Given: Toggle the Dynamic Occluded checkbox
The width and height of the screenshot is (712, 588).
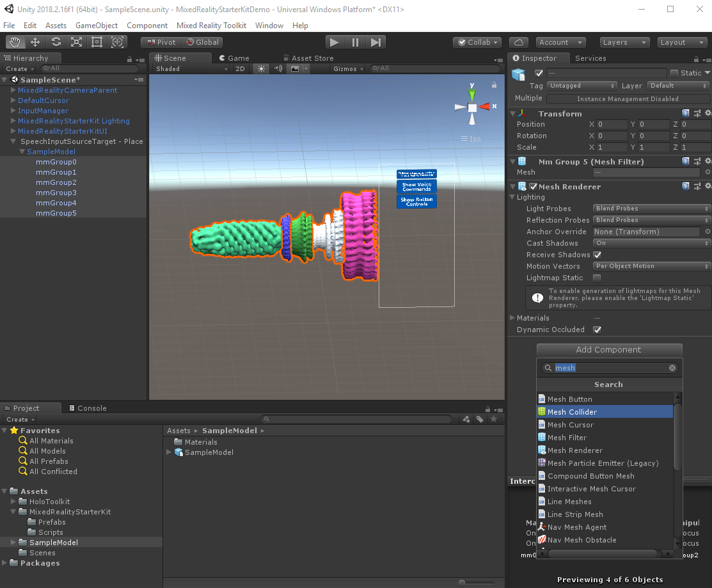Looking at the screenshot, I should pos(597,330).
